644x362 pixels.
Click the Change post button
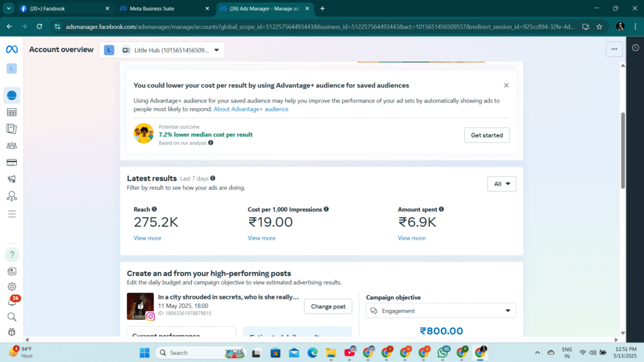coord(328,307)
